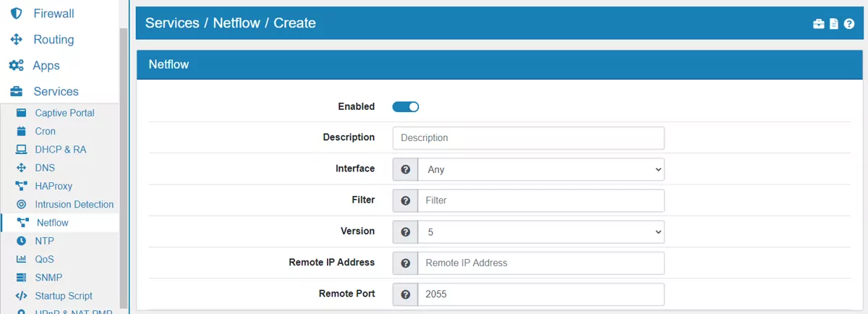Click the help icon beside Interface
The width and height of the screenshot is (868, 314).
[406, 169]
